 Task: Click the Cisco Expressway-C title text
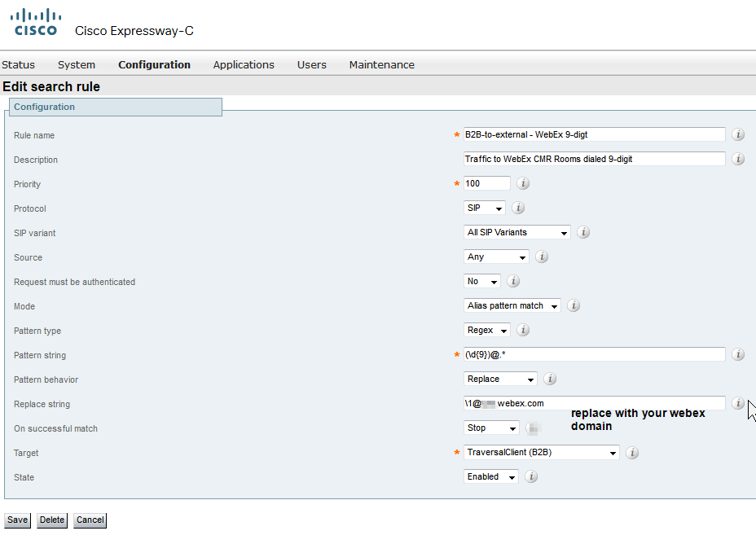[134, 31]
